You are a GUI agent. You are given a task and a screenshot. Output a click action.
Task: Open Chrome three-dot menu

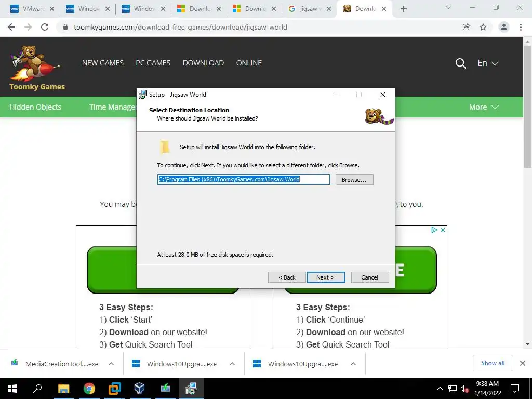(521, 27)
